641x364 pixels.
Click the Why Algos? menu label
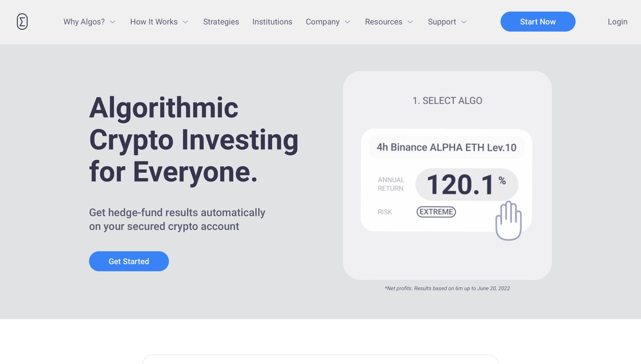click(x=84, y=22)
